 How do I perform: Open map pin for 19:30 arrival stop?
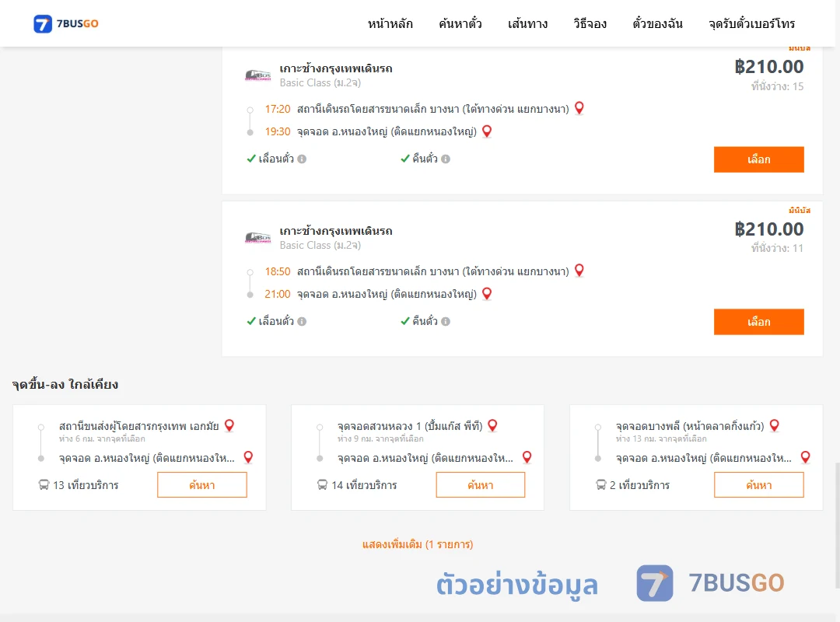pyautogui.click(x=487, y=131)
